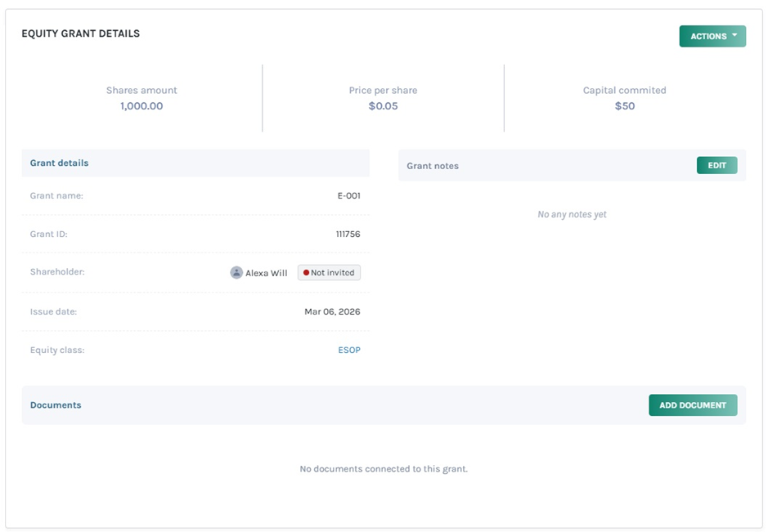Image resolution: width=768 pixels, height=532 pixels.
Task: Select the grant name E-001
Action: pos(348,195)
